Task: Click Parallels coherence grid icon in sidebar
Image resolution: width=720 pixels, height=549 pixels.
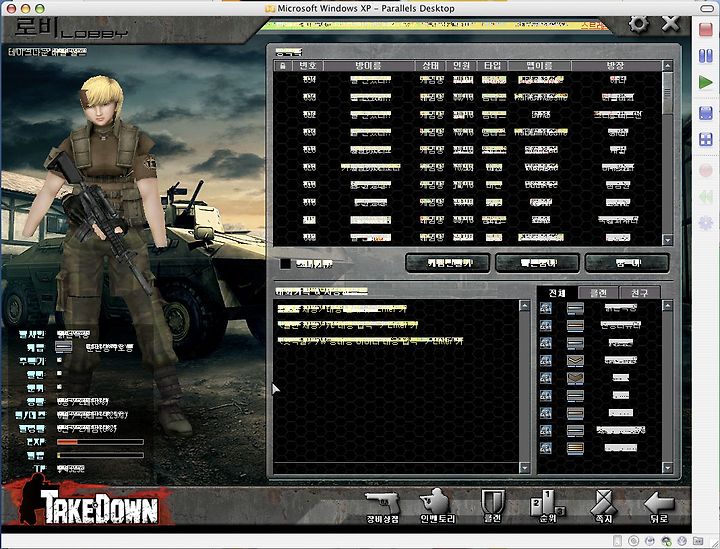Action: point(706,140)
